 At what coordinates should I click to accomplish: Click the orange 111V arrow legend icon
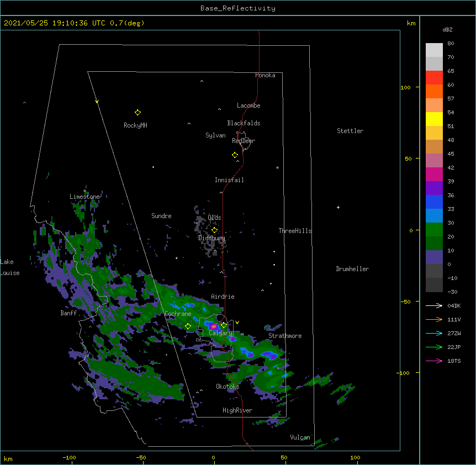pyautogui.click(x=434, y=319)
